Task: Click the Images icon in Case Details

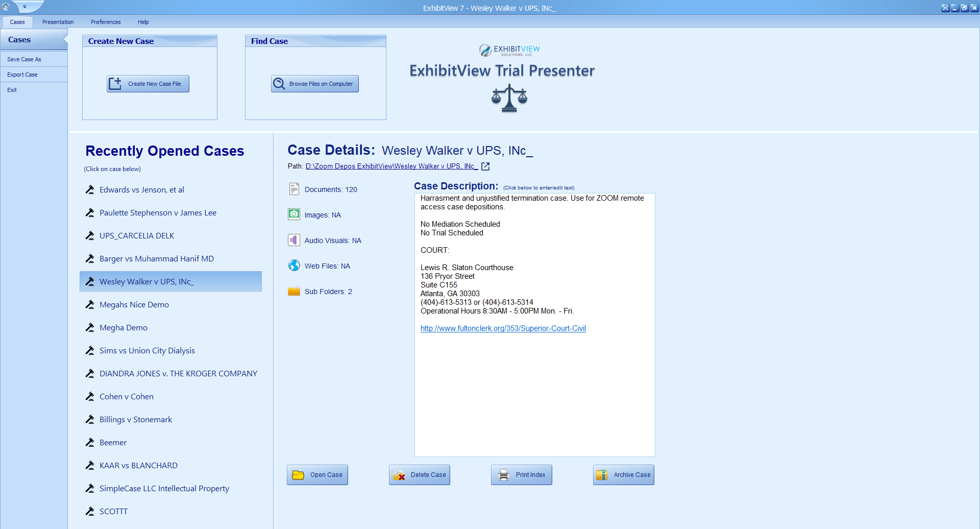Action: pos(294,214)
